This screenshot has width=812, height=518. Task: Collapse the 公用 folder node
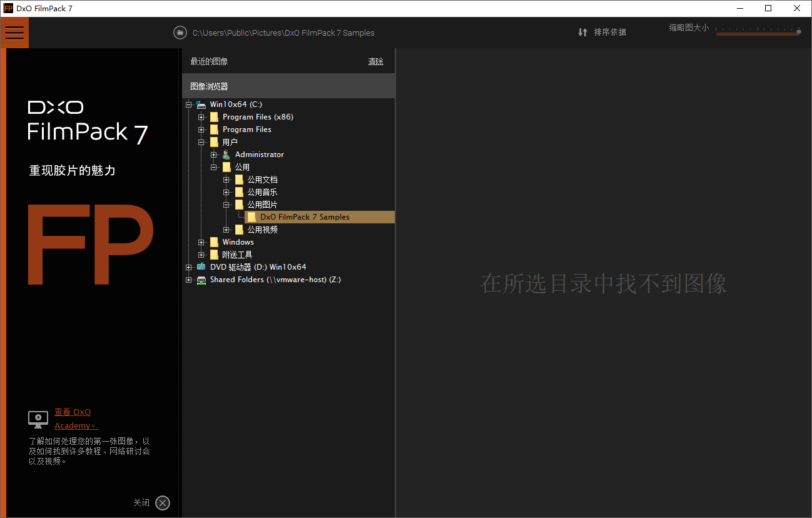(213, 167)
